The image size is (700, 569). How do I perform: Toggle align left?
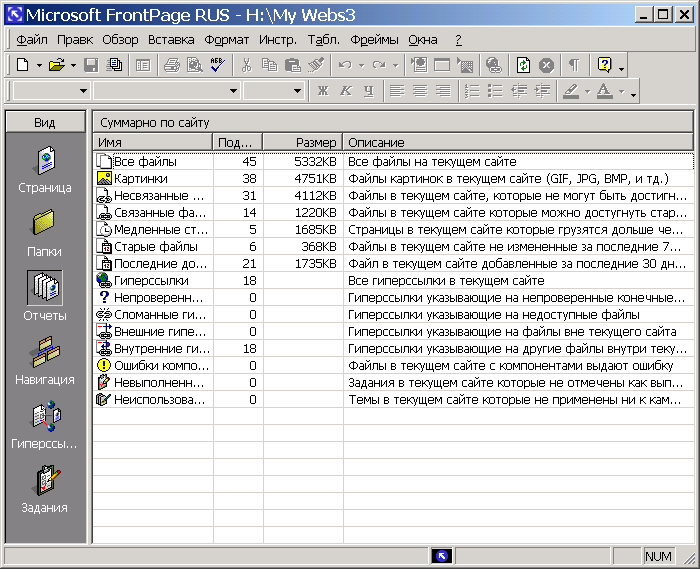pyautogui.click(x=397, y=91)
